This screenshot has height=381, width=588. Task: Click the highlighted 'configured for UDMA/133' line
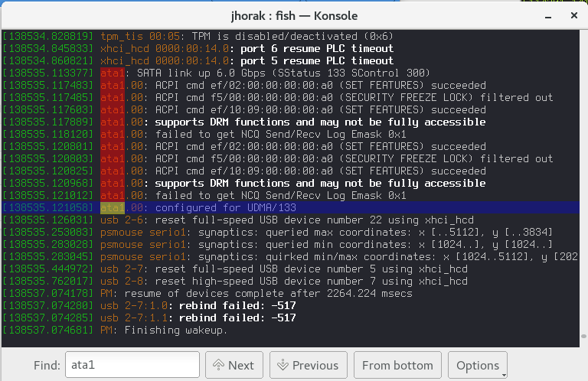291,207
